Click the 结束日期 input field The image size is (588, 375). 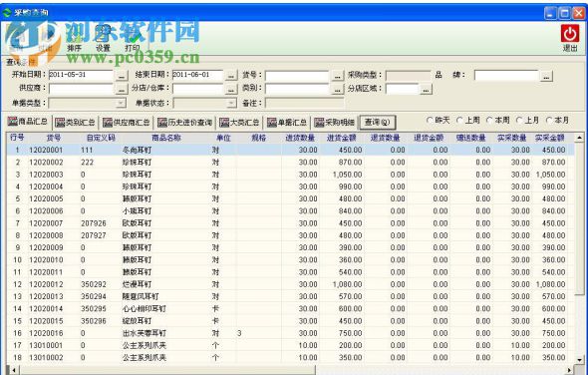click(197, 75)
